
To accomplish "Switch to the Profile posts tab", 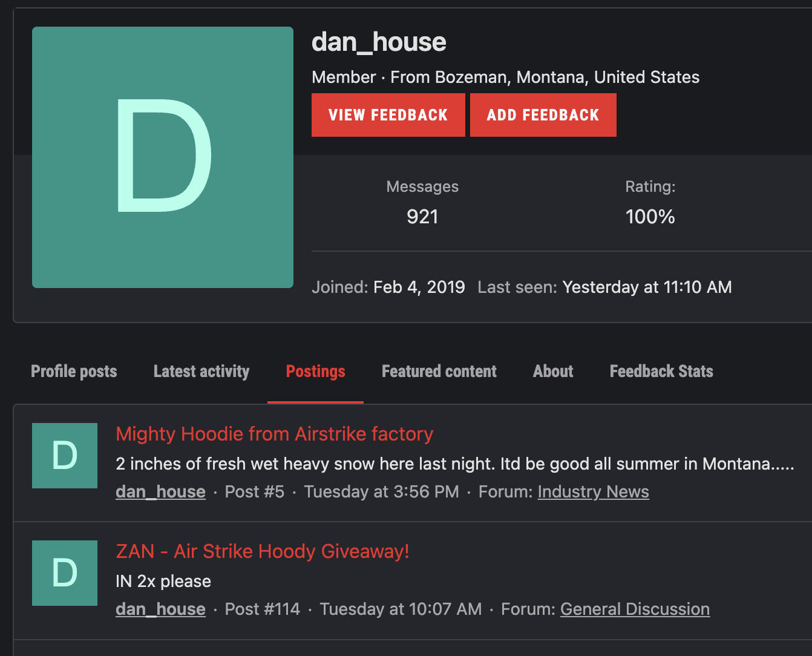I will (74, 371).
